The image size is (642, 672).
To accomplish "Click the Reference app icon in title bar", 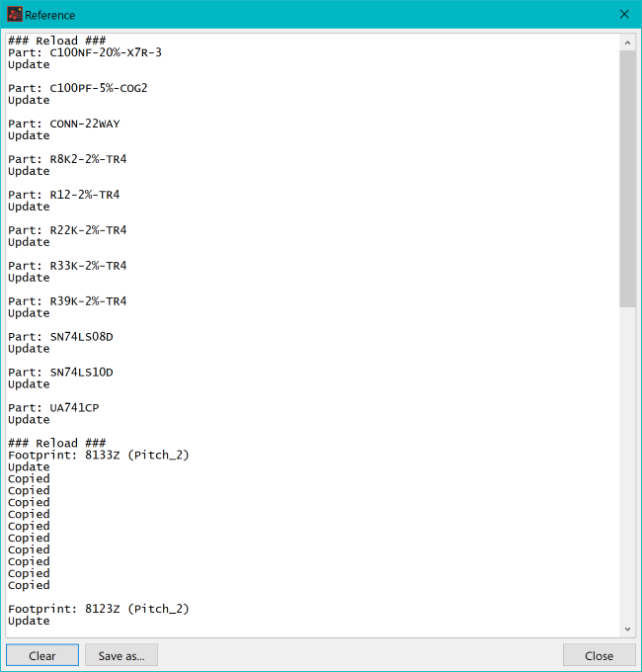I will pos(15,15).
